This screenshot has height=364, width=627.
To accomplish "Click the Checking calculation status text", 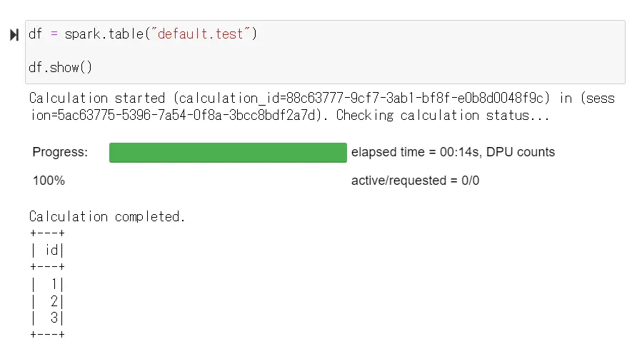I will [443, 116].
